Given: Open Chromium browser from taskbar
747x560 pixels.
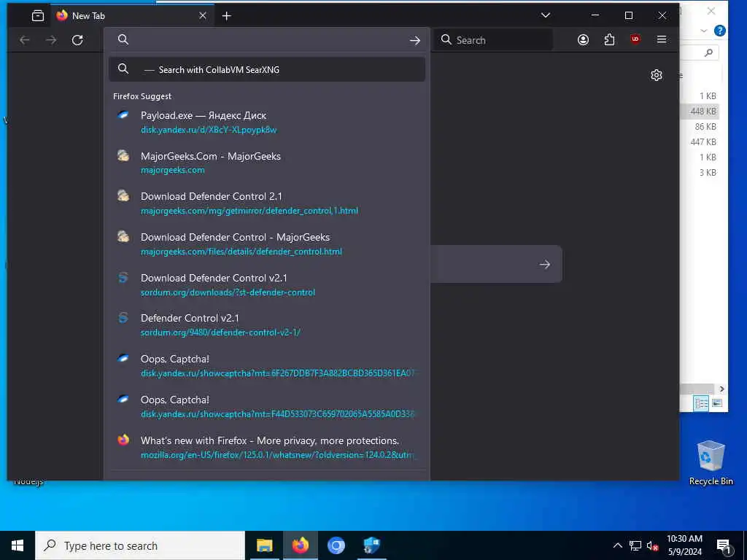Looking at the screenshot, I should click(336, 545).
